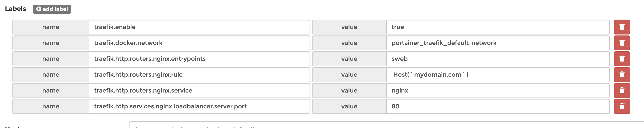Image resolution: width=644 pixels, height=128 pixels.
Task: Trash the nginx router rule label
Action: pyautogui.click(x=622, y=75)
